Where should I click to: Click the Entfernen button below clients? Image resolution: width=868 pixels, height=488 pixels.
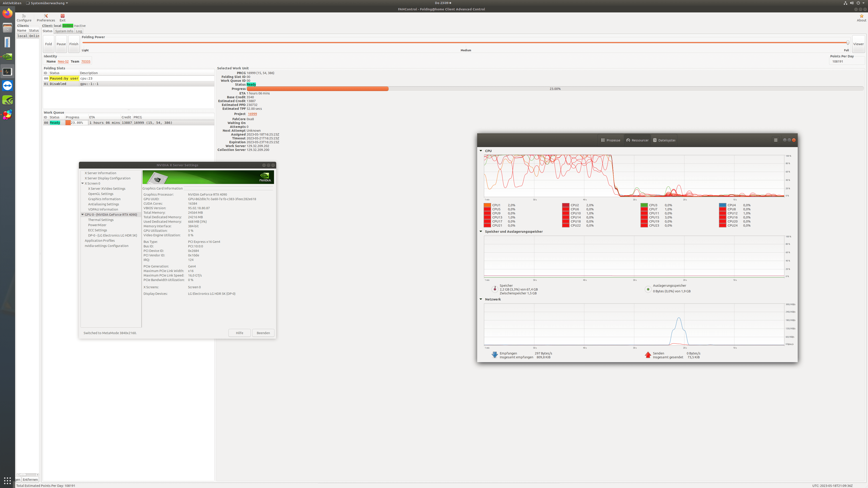(30, 480)
